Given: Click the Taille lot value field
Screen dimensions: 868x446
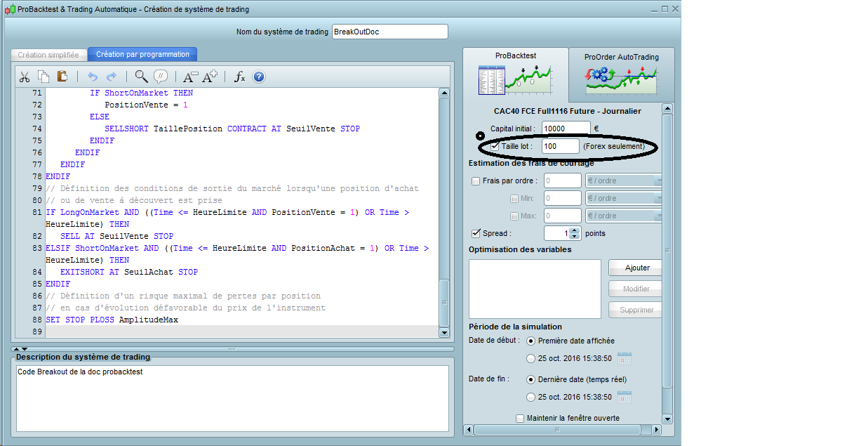Looking at the screenshot, I should tap(560, 146).
